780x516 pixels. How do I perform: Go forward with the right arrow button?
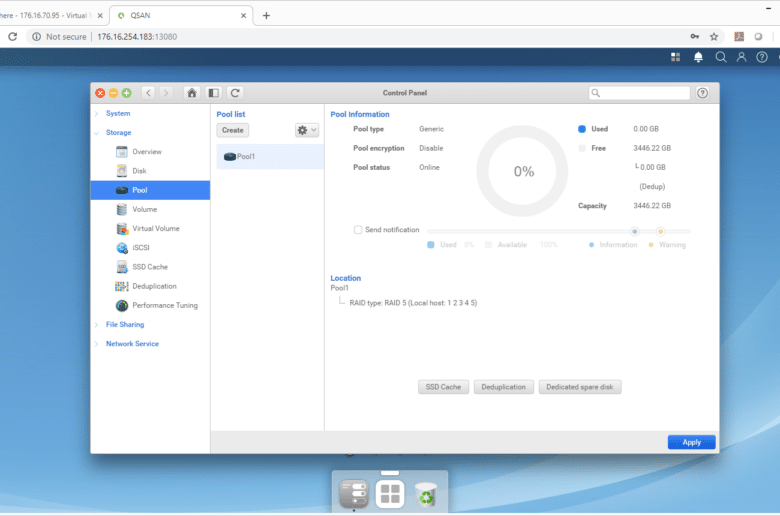point(166,93)
